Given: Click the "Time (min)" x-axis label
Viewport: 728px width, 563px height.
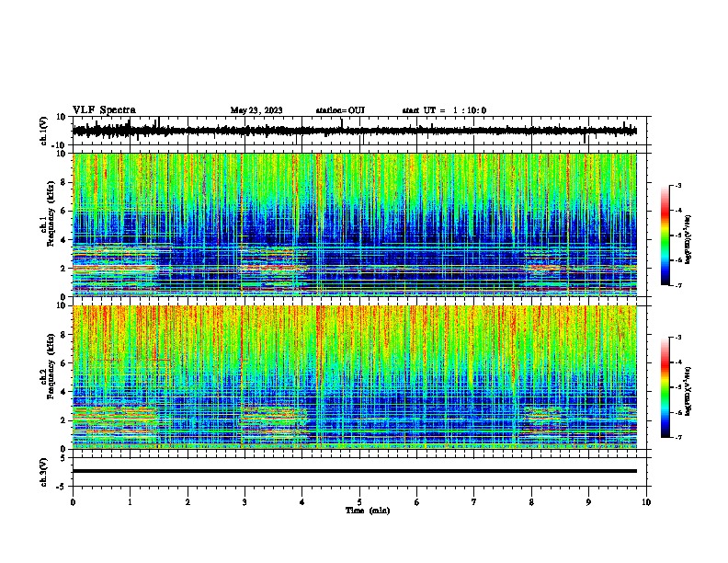Looking at the screenshot, I should [368, 511].
